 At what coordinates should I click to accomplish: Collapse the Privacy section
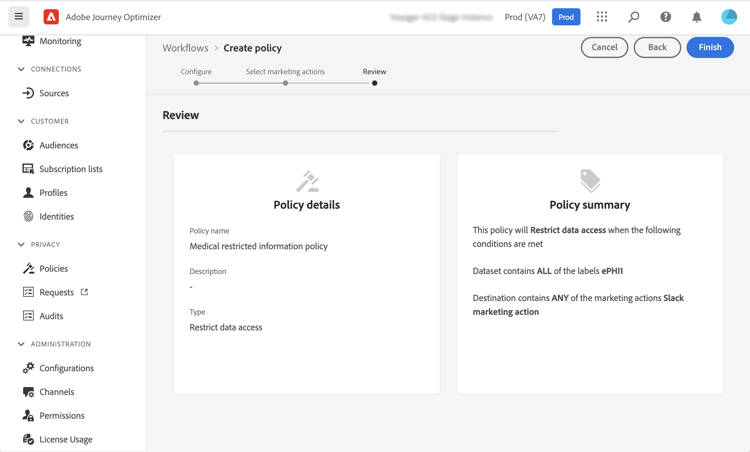[x=21, y=244]
